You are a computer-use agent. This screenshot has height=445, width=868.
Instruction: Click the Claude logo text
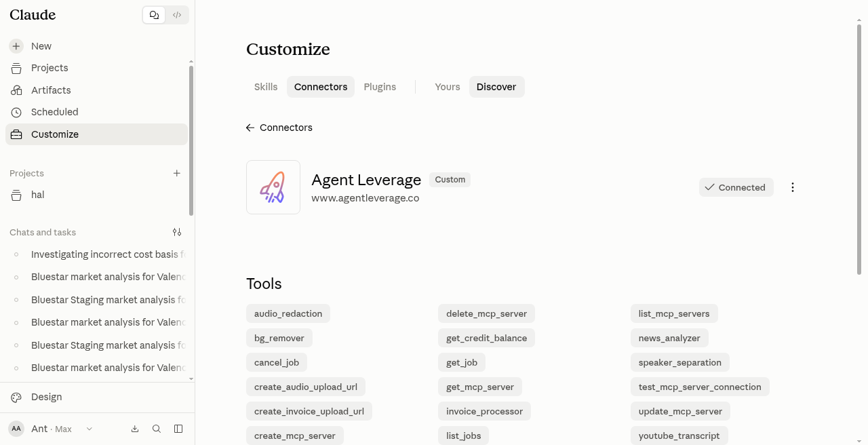pos(33,15)
